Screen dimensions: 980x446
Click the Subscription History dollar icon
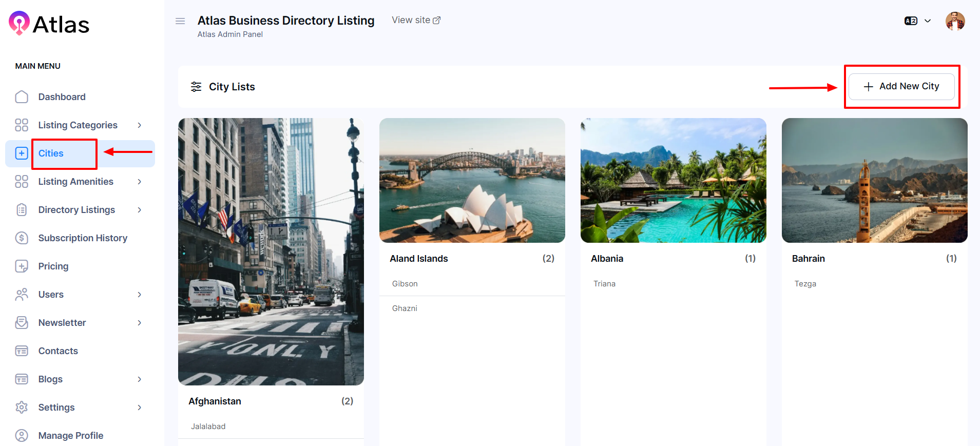point(22,238)
